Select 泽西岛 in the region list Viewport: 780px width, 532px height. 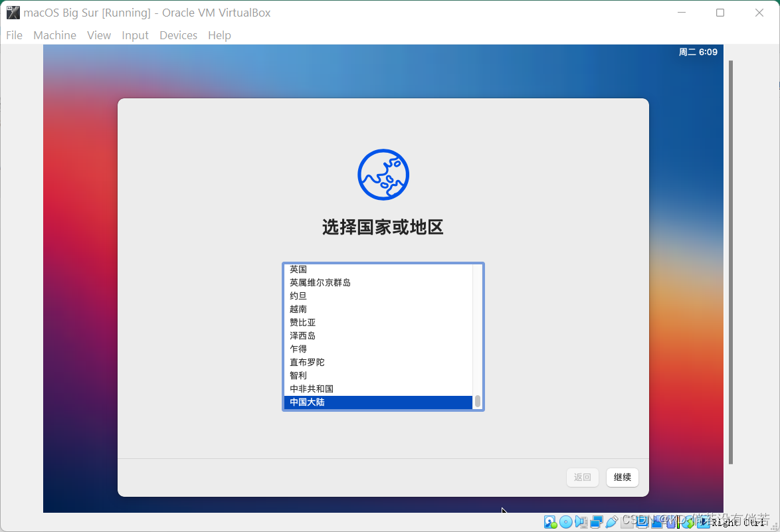(x=378, y=335)
